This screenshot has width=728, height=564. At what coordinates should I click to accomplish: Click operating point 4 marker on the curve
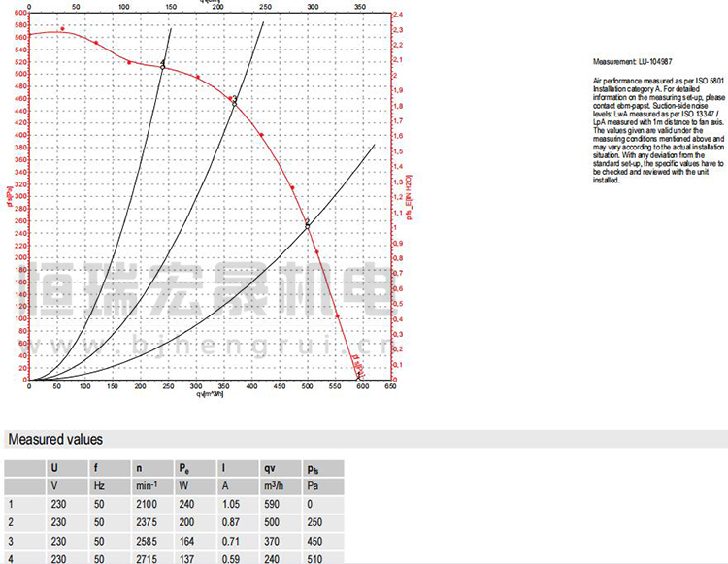[x=162, y=65]
